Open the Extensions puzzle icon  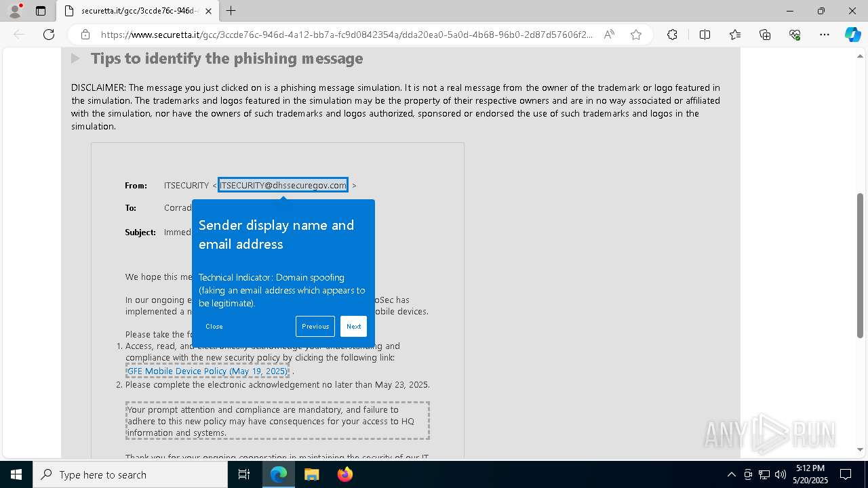pyautogui.click(x=672, y=35)
